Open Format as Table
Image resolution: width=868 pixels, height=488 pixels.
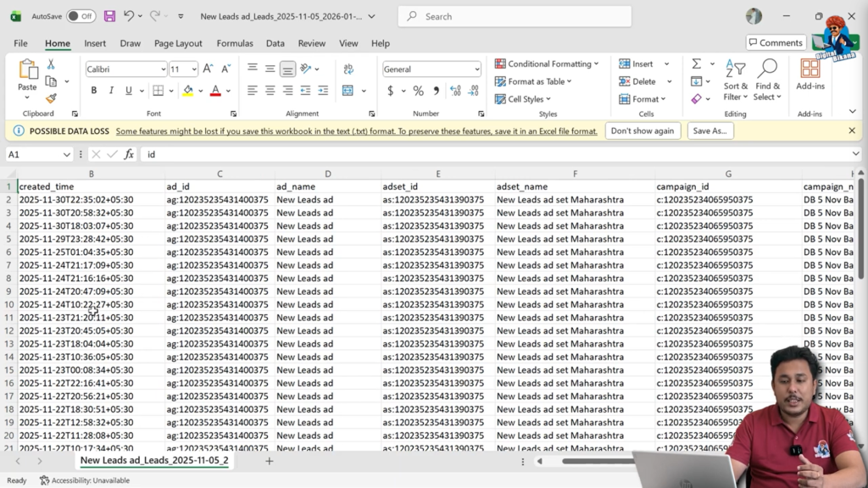tap(534, 81)
